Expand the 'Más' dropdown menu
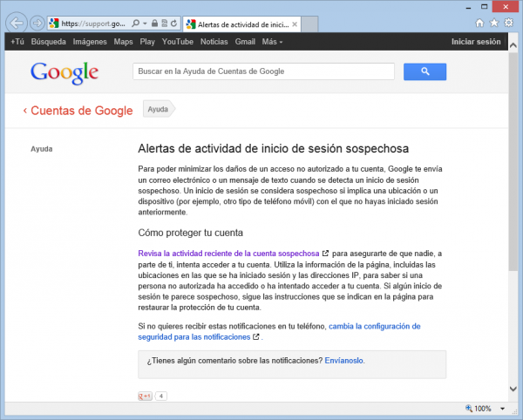Screen dimensions: 523x420 pyautogui.click(x=272, y=42)
